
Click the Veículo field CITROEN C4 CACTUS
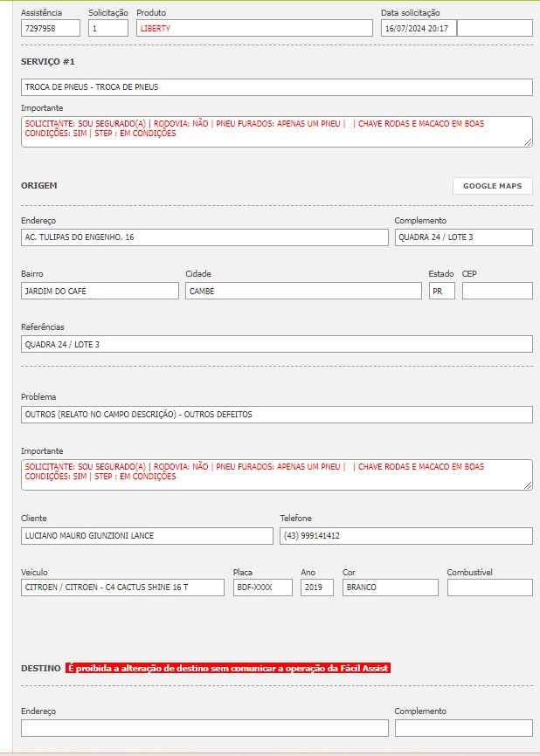[122, 588]
